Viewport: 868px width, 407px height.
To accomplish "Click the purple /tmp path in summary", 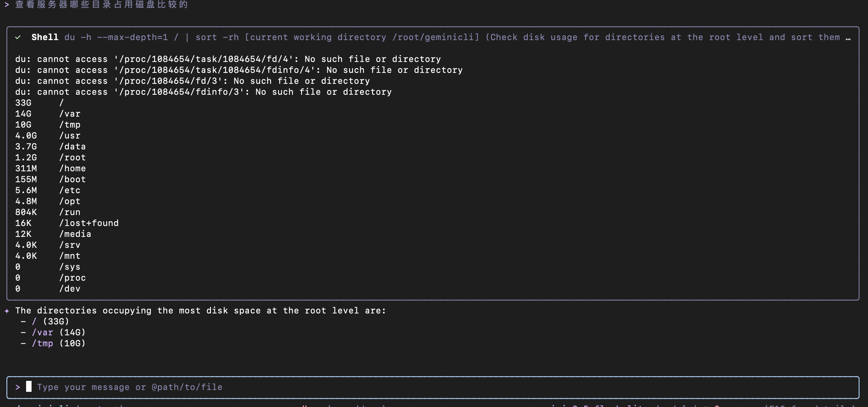I will click(42, 343).
